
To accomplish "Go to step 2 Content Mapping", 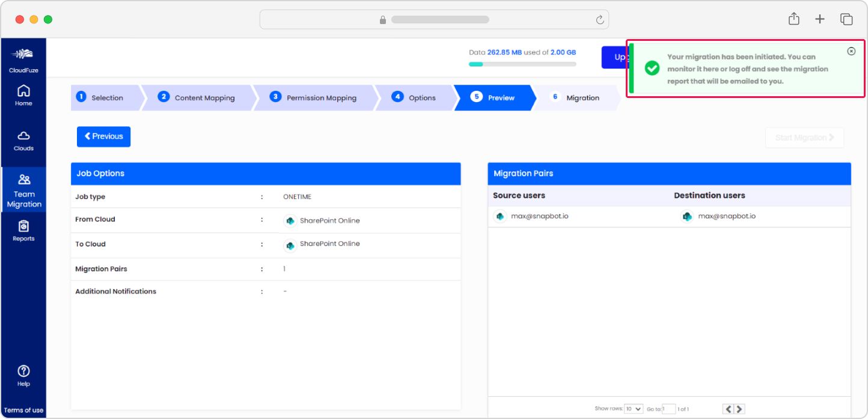I will tap(199, 97).
